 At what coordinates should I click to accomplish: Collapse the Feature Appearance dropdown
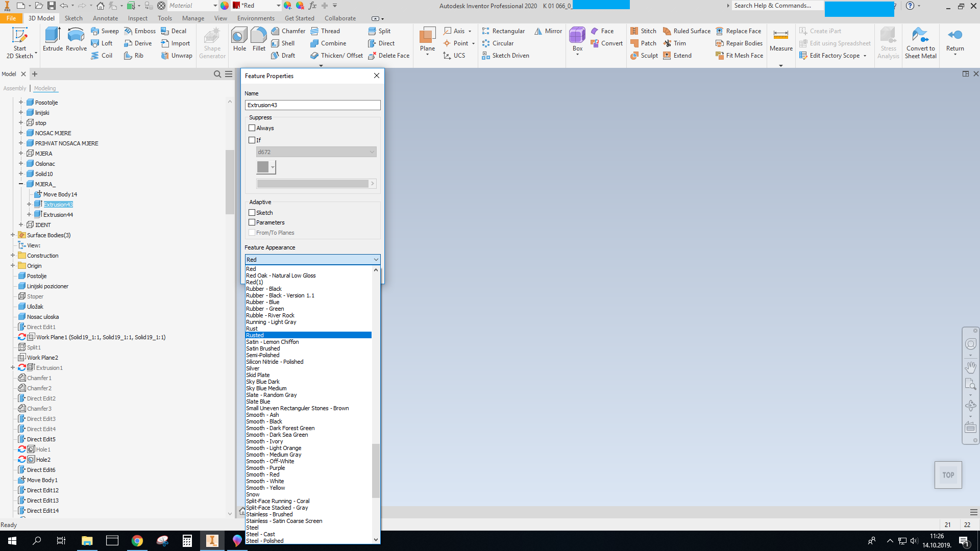click(x=376, y=260)
